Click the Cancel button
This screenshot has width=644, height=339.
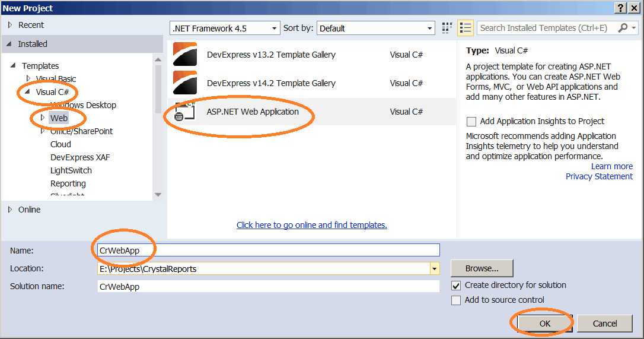tap(605, 324)
